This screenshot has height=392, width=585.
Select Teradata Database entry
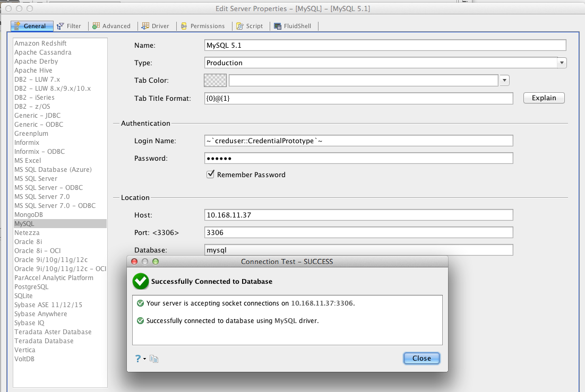(x=44, y=341)
